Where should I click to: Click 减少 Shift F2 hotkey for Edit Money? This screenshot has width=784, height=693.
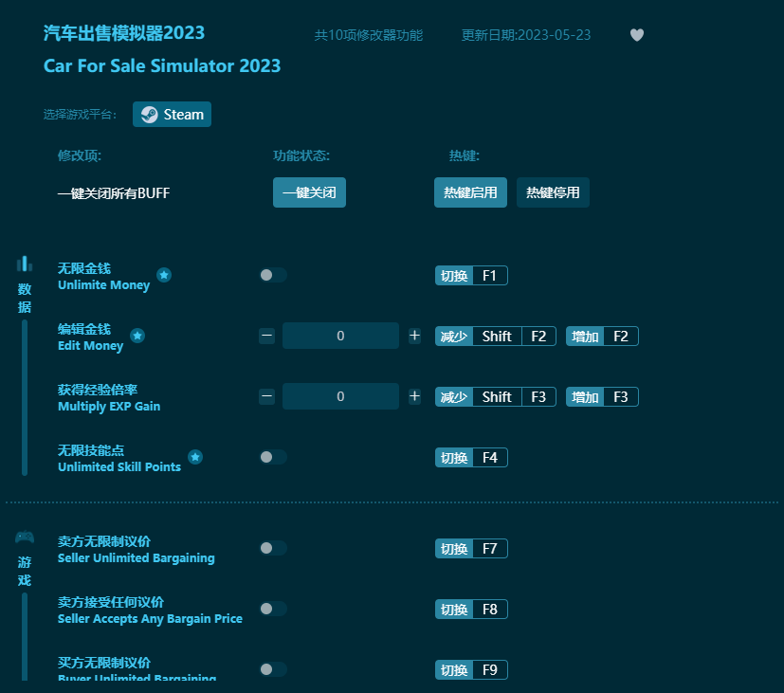tap(496, 336)
